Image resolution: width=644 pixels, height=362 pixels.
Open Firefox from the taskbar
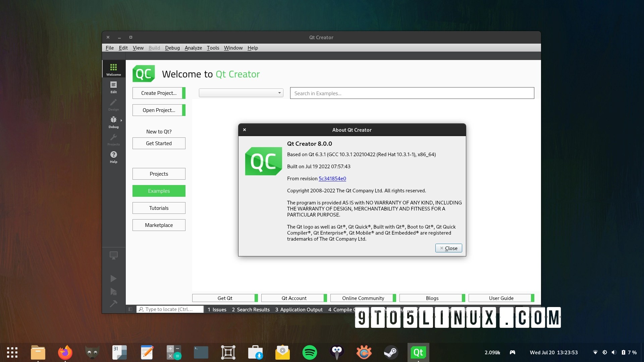[65, 353]
